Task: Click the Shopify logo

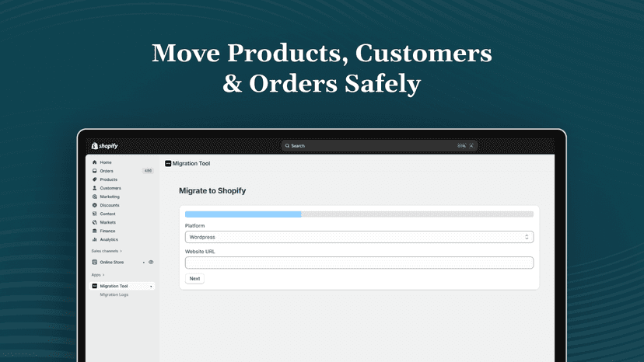Action: (105, 146)
